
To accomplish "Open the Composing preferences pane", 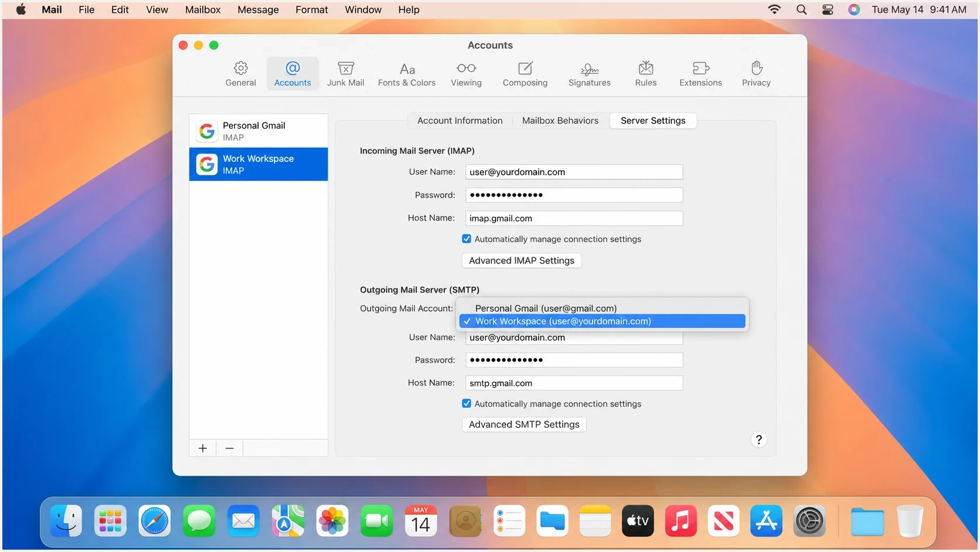I will (525, 74).
